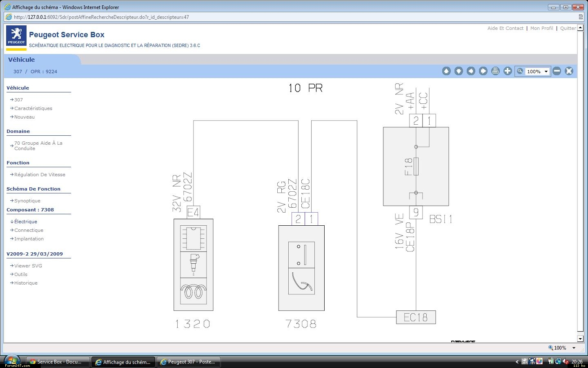Open the IE status bar zoom level menu

[x=574, y=348]
